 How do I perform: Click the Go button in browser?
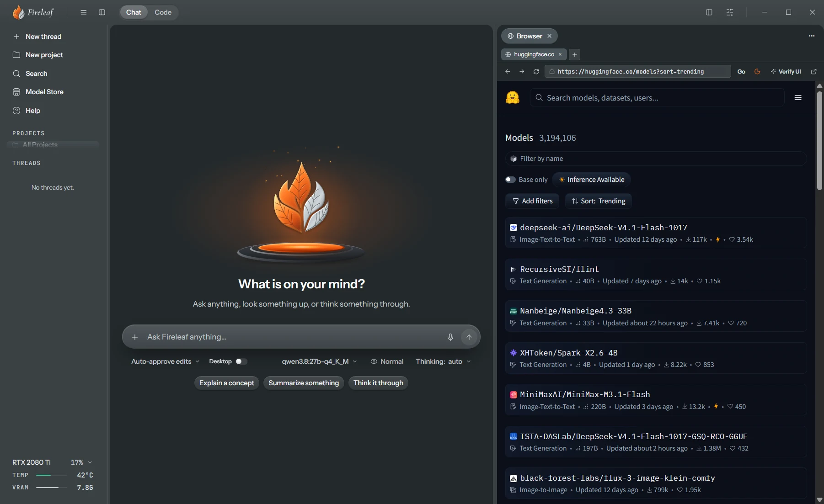(x=741, y=72)
